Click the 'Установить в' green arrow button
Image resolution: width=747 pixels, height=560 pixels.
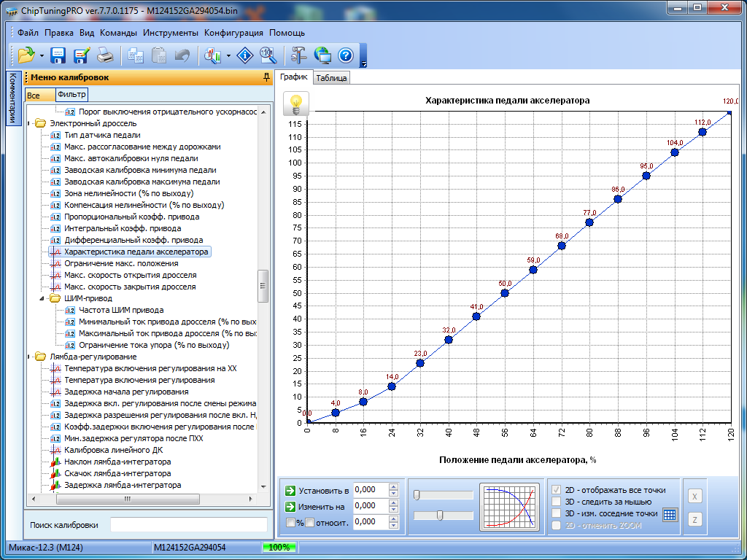(290, 490)
